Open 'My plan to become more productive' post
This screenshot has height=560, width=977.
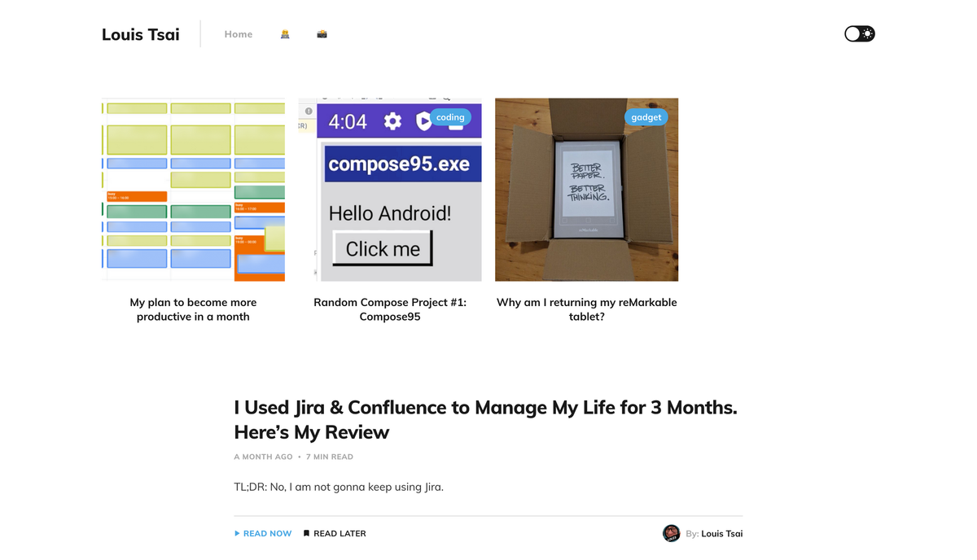pos(193,309)
